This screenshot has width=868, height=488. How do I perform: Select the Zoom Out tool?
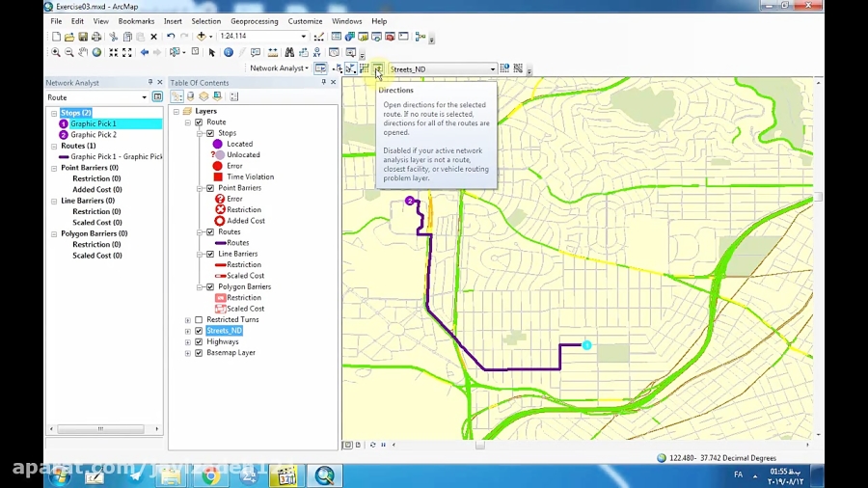tap(69, 53)
